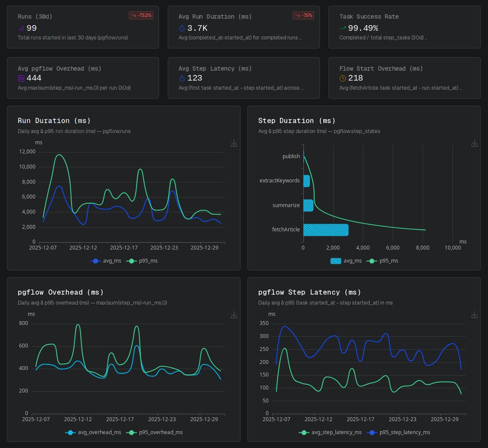Click the 3.7K average duration value
488x448 pixels.
point(197,28)
